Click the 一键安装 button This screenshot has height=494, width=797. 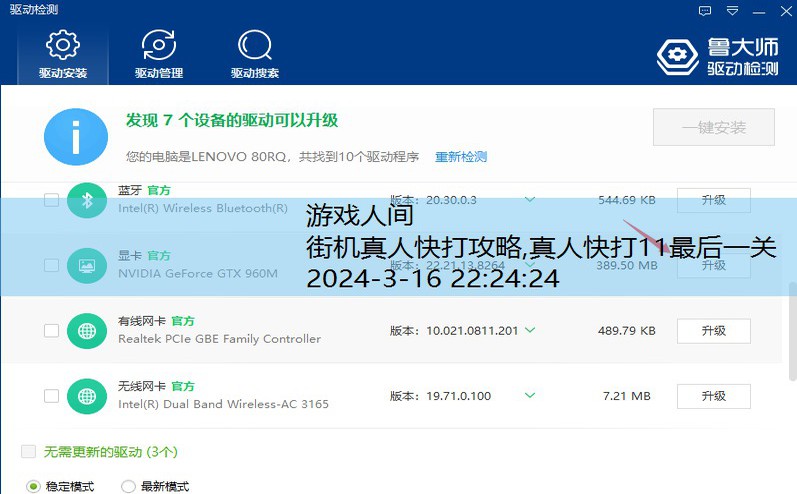point(714,127)
